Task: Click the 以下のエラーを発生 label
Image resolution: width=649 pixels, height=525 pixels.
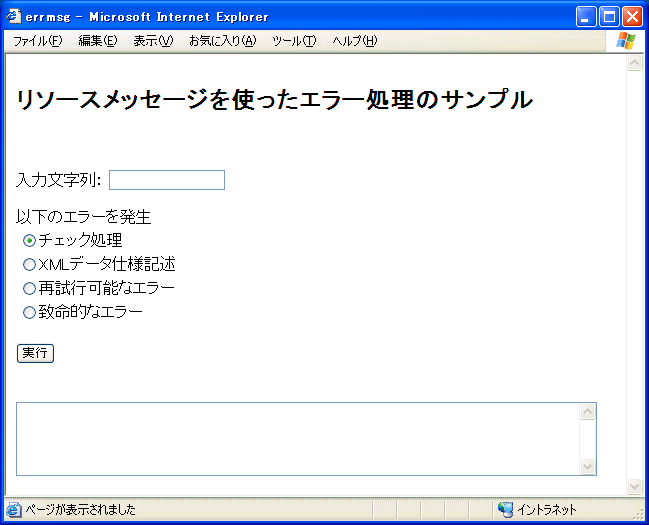Action: [84, 217]
